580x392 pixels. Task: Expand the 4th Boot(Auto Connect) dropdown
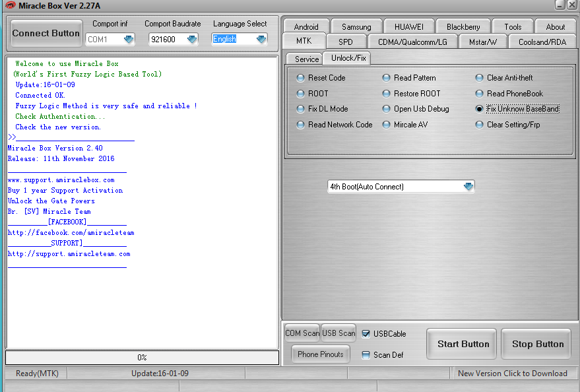(x=468, y=186)
